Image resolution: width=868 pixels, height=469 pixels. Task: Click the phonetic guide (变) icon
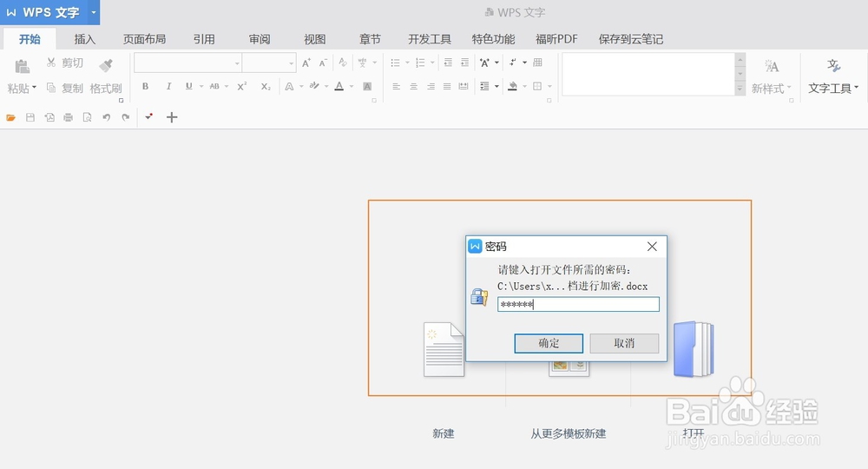click(x=363, y=63)
